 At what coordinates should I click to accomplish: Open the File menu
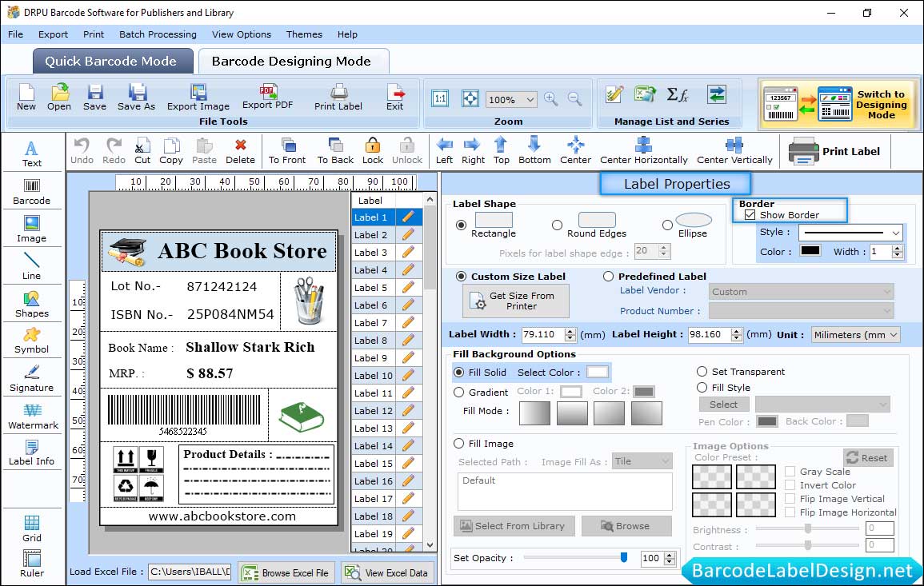click(16, 34)
